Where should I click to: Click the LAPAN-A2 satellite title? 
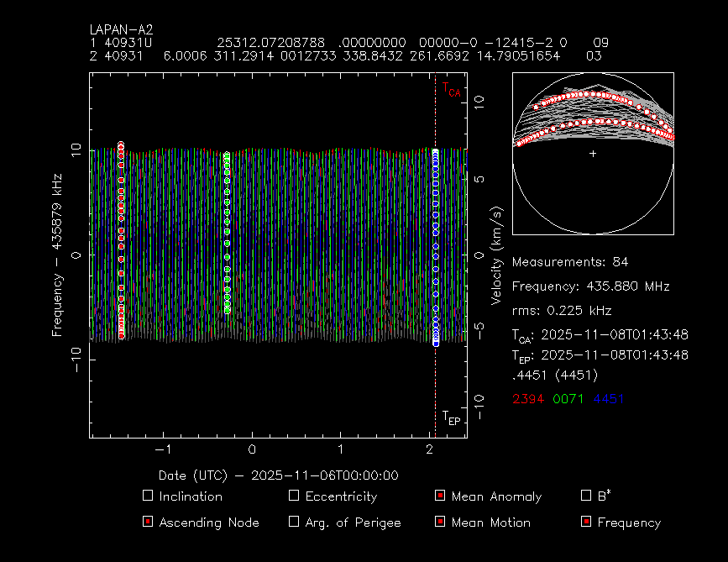click(x=121, y=29)
